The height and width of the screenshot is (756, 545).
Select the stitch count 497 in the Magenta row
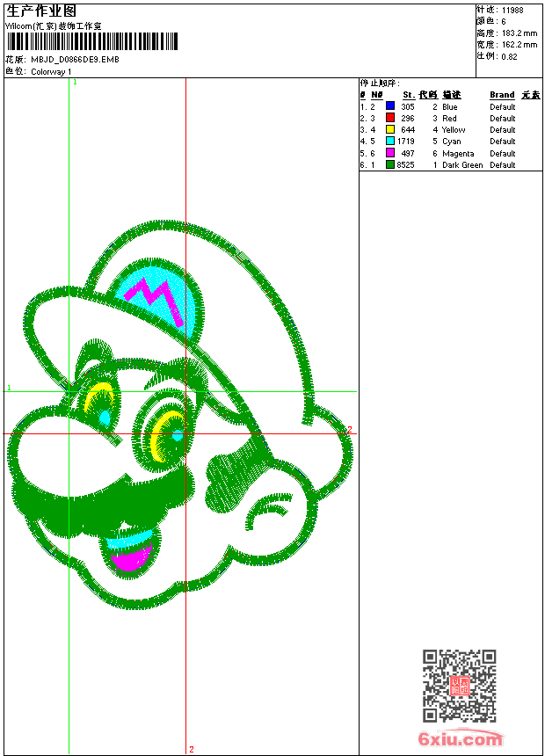(x=408, y=153)
